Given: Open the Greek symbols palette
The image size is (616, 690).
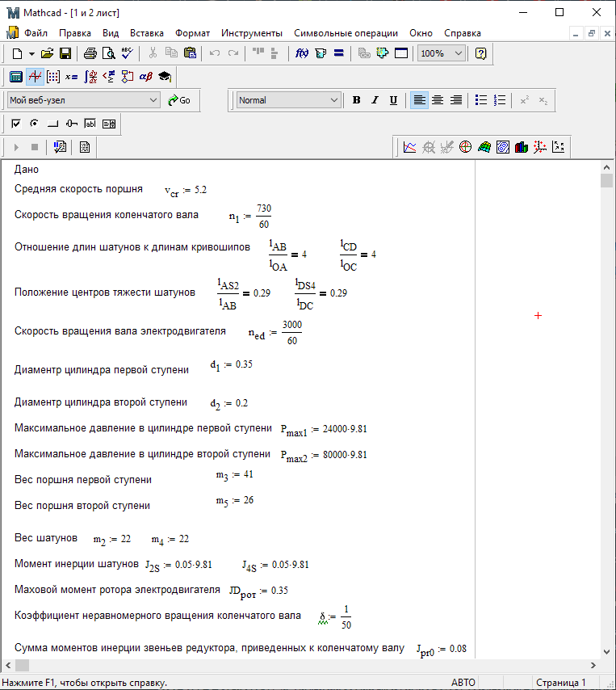Looking at the screenshot, I should pyautogui.click(x=146, y=77).
